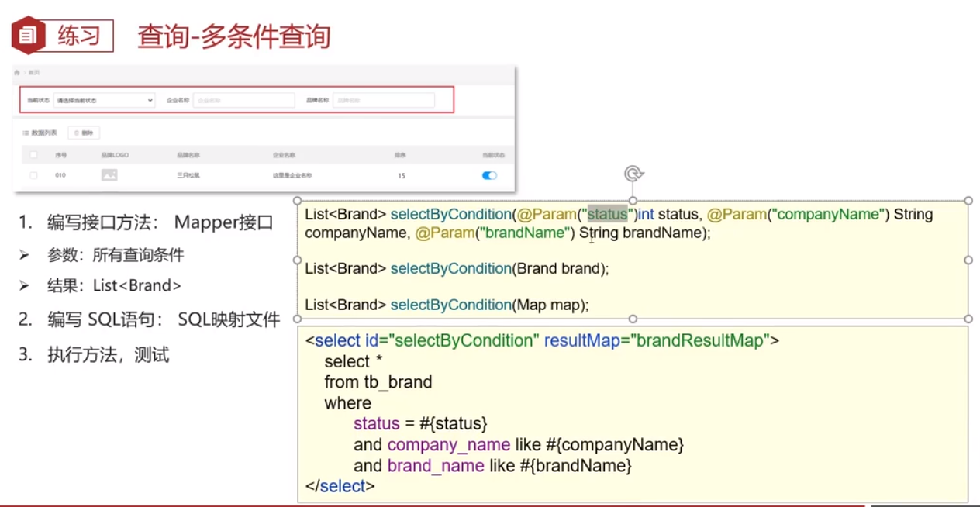Viewport: 980px width, 507px height.
Task: Click the sort value 15 cell
Action: tap(402, 175)
